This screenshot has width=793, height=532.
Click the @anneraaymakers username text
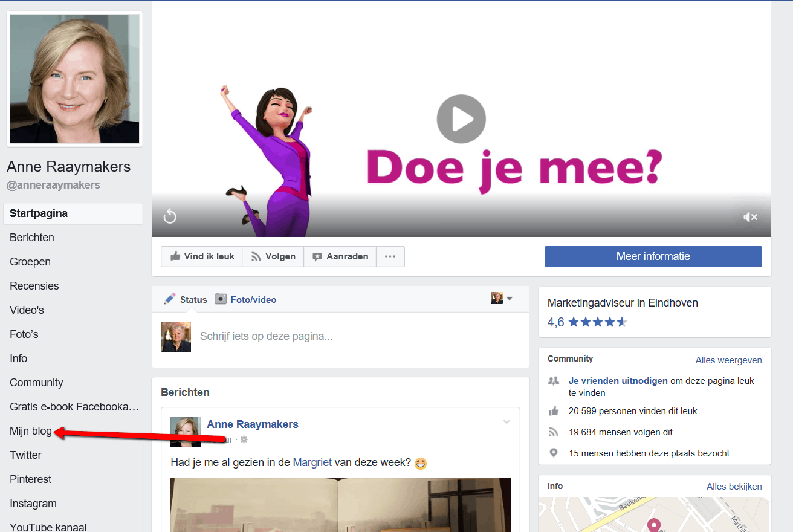[x=53, y=185]
